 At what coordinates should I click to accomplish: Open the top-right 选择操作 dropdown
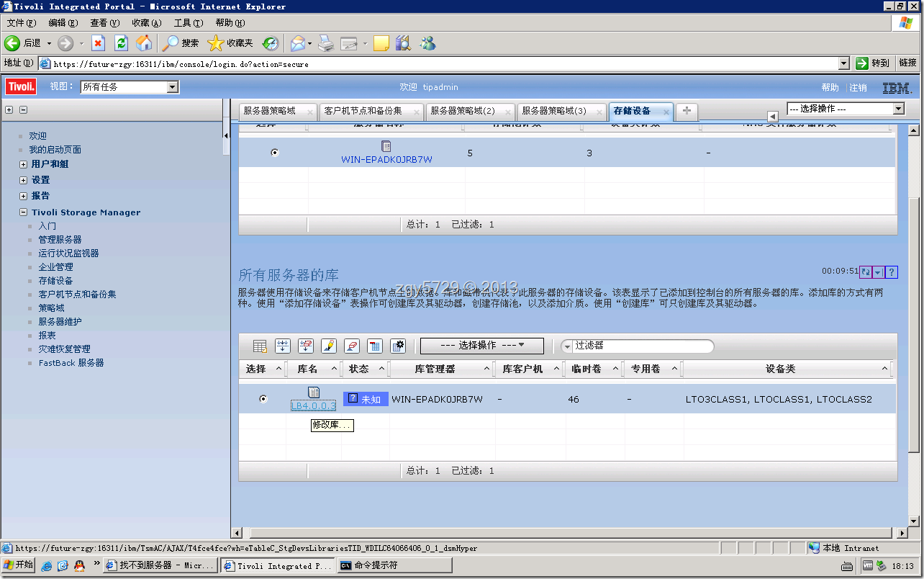tap(845, 109)
